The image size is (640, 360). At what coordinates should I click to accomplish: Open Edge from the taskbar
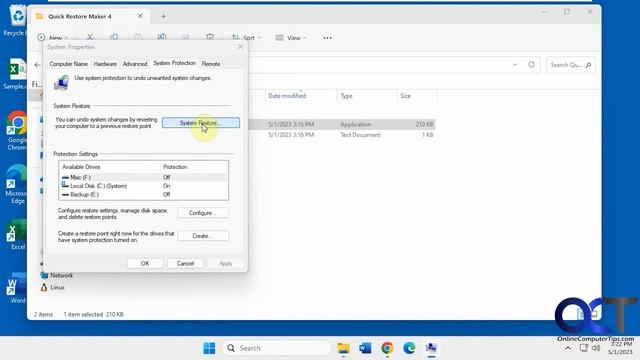[x=409, y=348]
